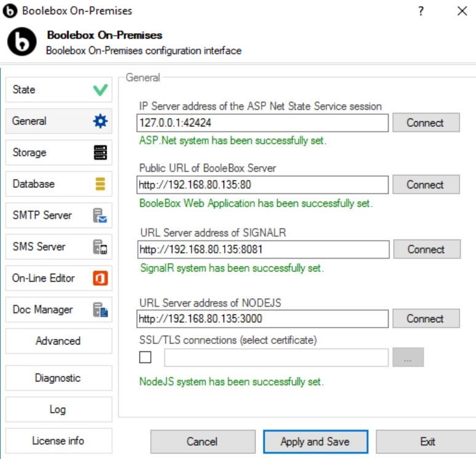Viewport: 476px width, 459px height.
Task: Connect to Public URL of BooleBox Server
Action: point(426,184)
